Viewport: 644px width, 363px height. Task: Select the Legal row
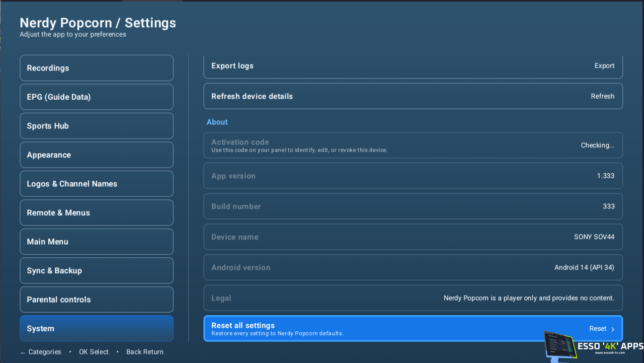(413, 298)
